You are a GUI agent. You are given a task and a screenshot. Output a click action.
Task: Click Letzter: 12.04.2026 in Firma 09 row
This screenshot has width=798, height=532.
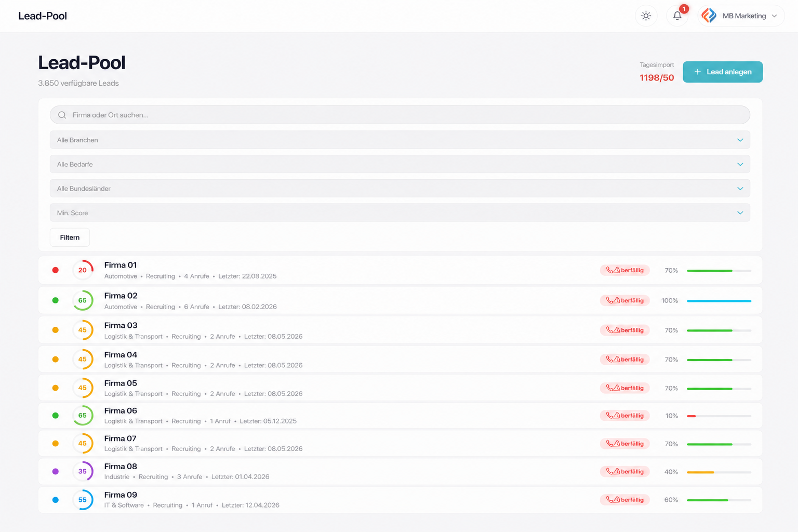point(250,506)
